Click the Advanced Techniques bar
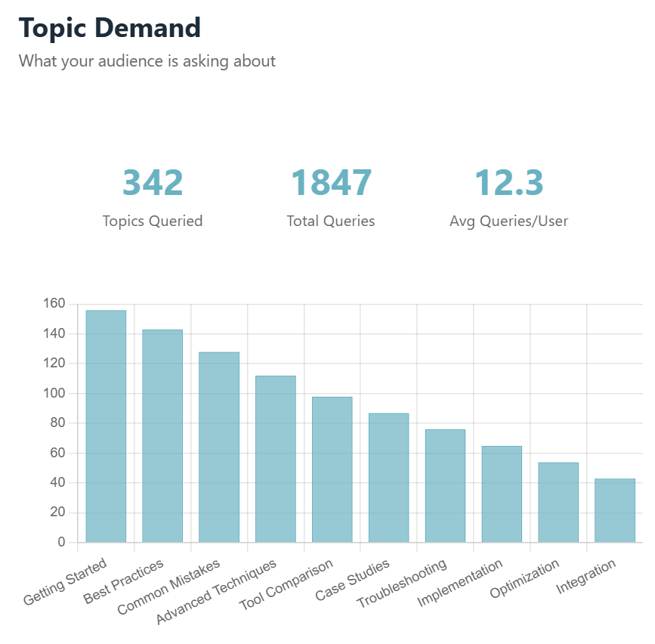This screenshot has width=655, height=644. (275, 457)
